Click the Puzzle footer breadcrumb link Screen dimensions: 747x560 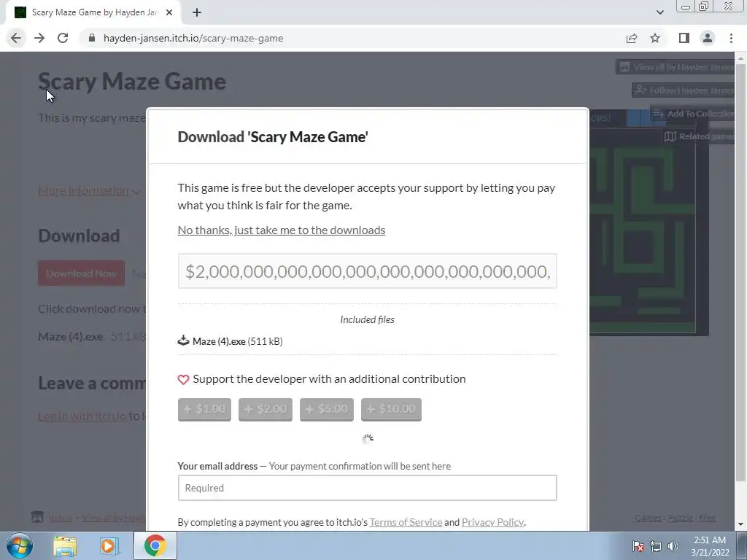tap(681, 518)
